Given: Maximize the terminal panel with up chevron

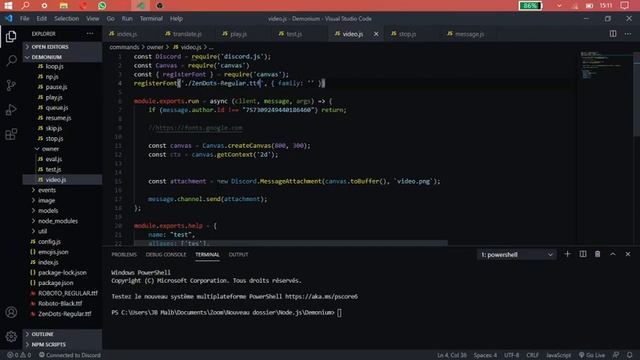Looking at the screenshot, I should click(613, 254).
